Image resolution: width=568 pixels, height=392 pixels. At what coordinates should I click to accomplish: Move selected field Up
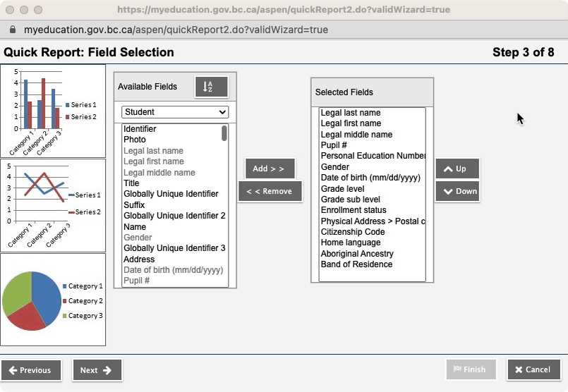[457, 169]
